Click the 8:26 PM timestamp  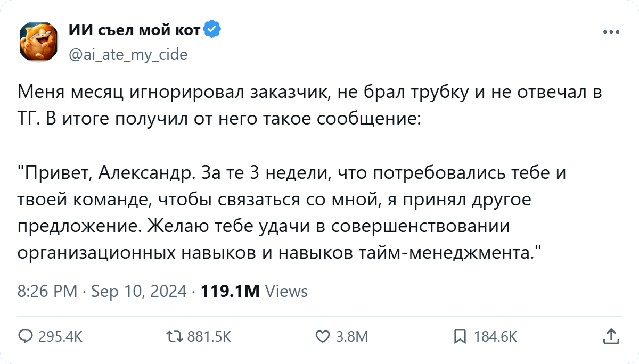click(x=47, y=291)
